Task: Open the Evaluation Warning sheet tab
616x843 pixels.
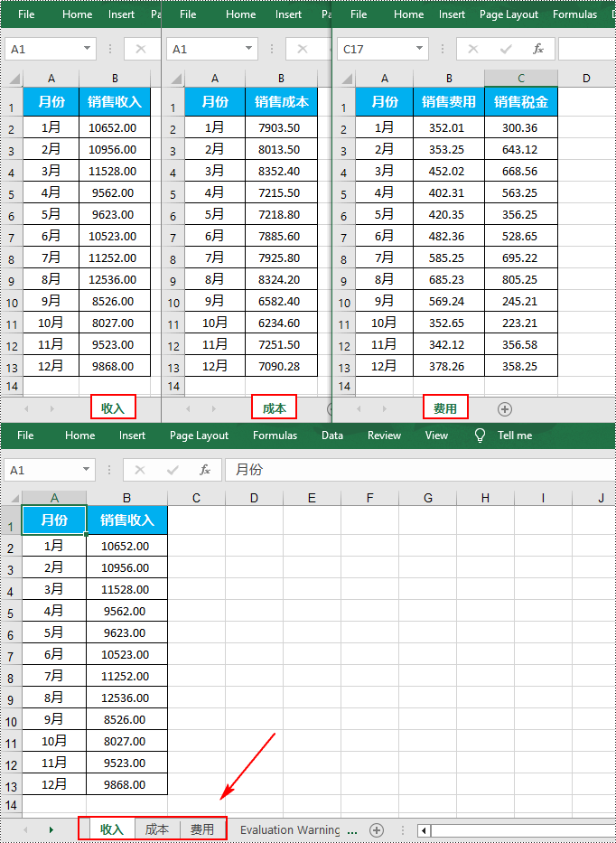Action: point(290,830)
